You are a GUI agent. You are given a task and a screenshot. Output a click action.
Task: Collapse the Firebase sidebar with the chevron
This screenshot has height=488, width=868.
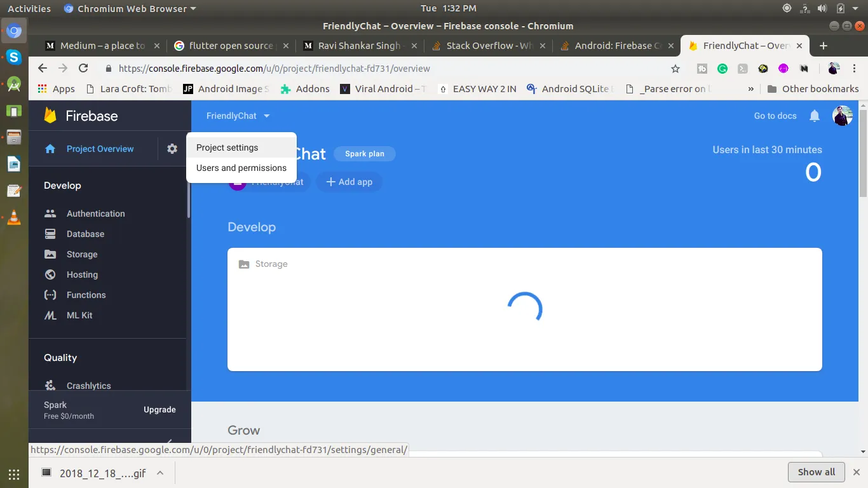tap(169, 442)
